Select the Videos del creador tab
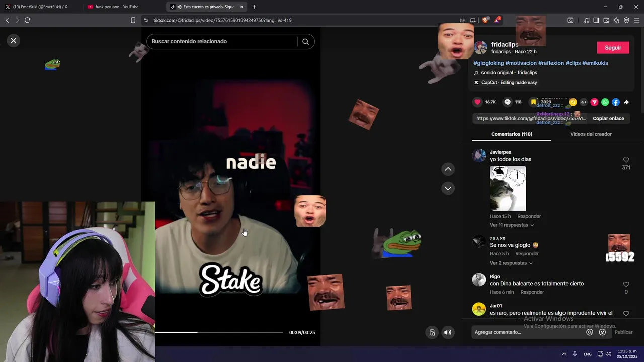 (591, 134)
